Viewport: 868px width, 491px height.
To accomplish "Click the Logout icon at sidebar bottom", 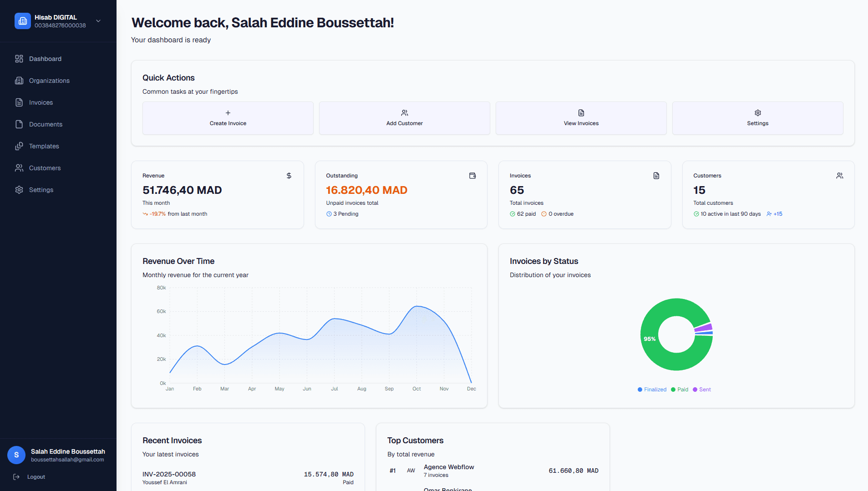I will 16,476.
